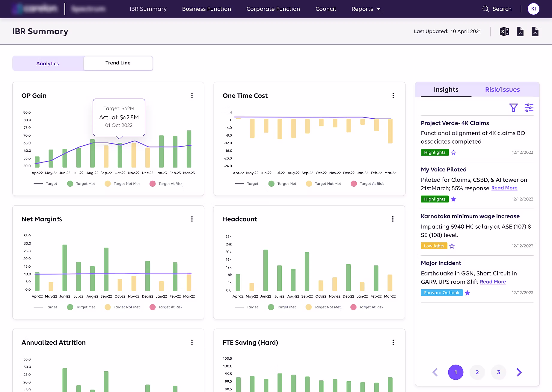
Task: Expand the Reports dropdown menu
Action: (366, 9)
